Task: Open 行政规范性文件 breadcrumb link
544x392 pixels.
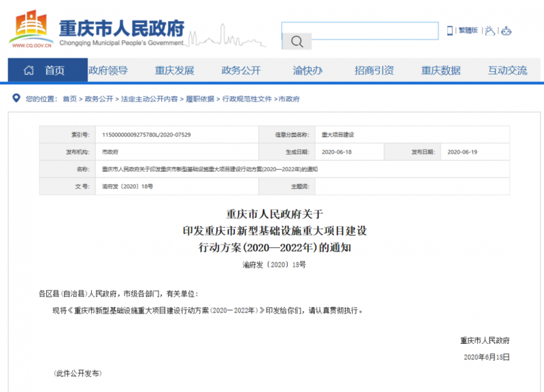Action: 247,99
